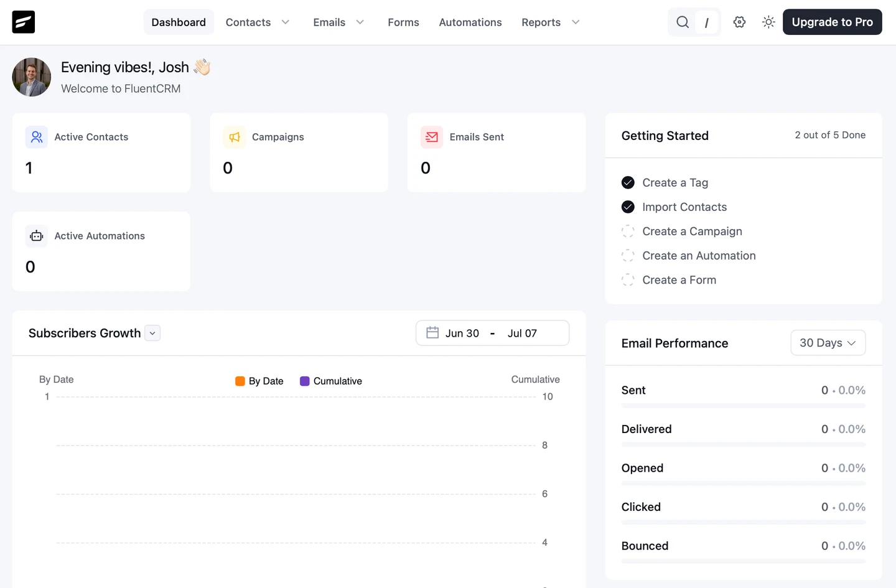896x588 pixels.
Task: Click the Create a Campaign empty circle
Action: coord(628,231)
